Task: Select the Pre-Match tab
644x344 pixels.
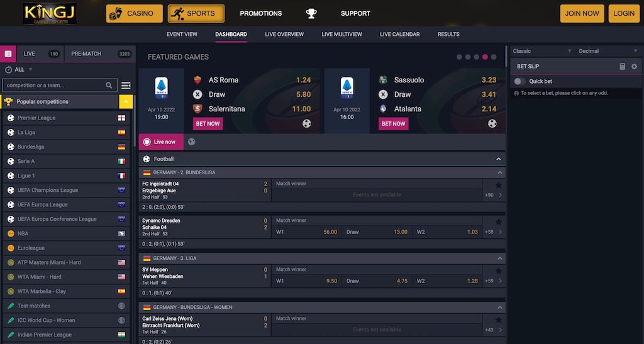Action: point(100,54)
